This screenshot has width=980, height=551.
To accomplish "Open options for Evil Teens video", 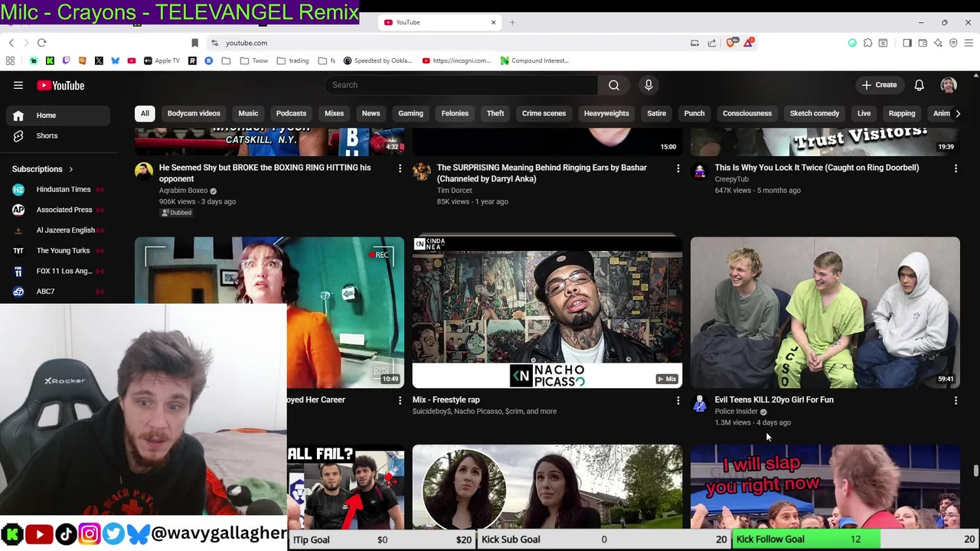I will pos(955,400).
